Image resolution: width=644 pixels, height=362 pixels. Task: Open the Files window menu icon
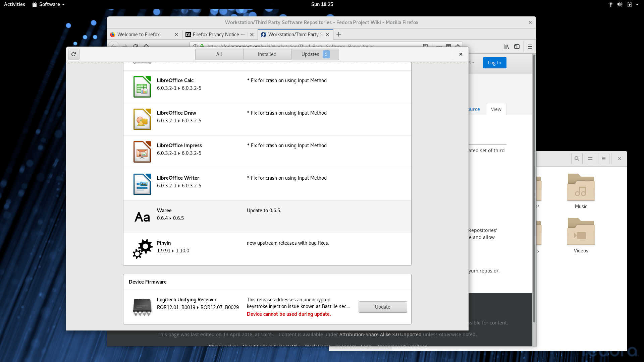604,159
